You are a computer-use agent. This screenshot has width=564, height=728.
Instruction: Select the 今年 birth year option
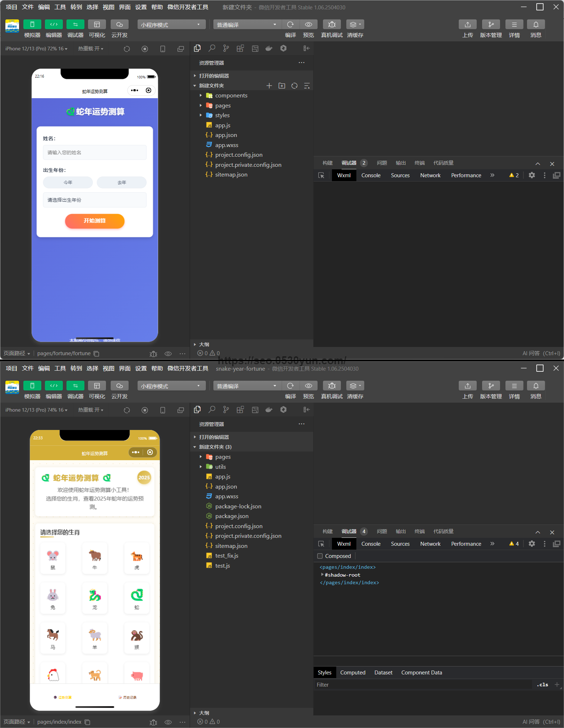tap(68, 183)
